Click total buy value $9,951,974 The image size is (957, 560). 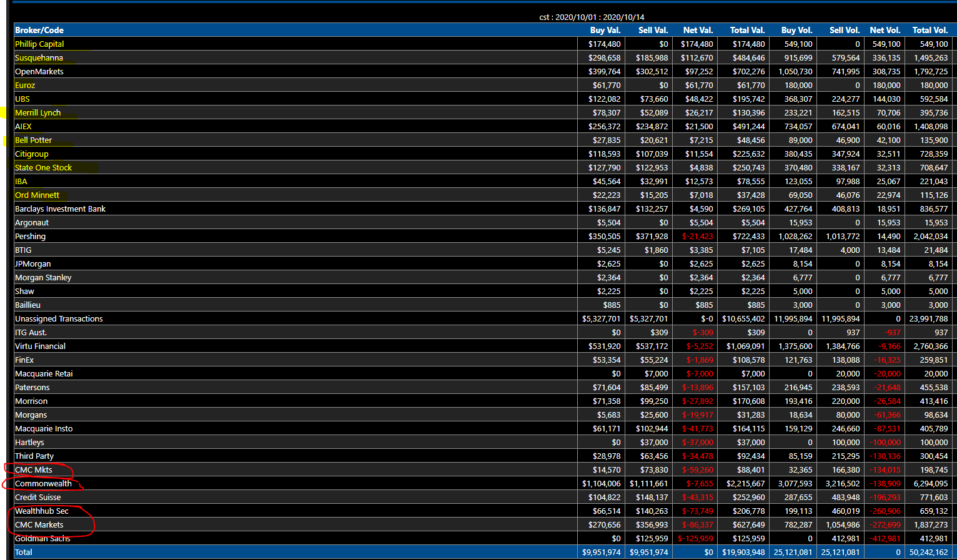[602, 552]
